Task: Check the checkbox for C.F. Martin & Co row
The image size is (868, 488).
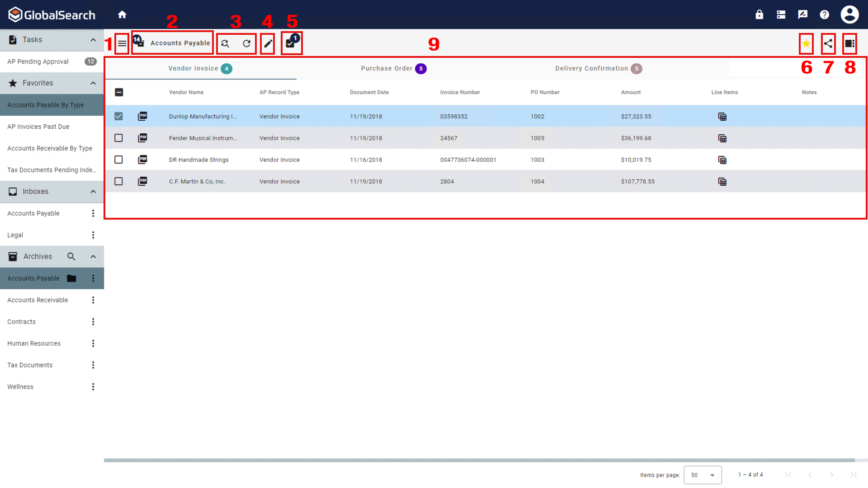Action: (x=118, y=181)
